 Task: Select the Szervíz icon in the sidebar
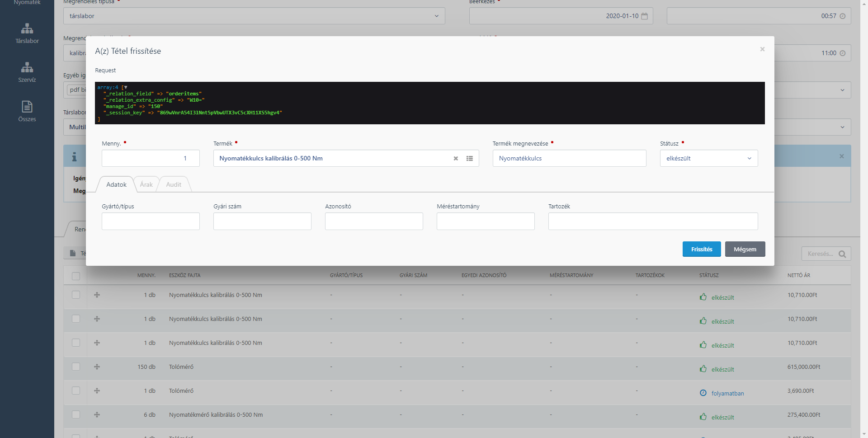point(27,72)
